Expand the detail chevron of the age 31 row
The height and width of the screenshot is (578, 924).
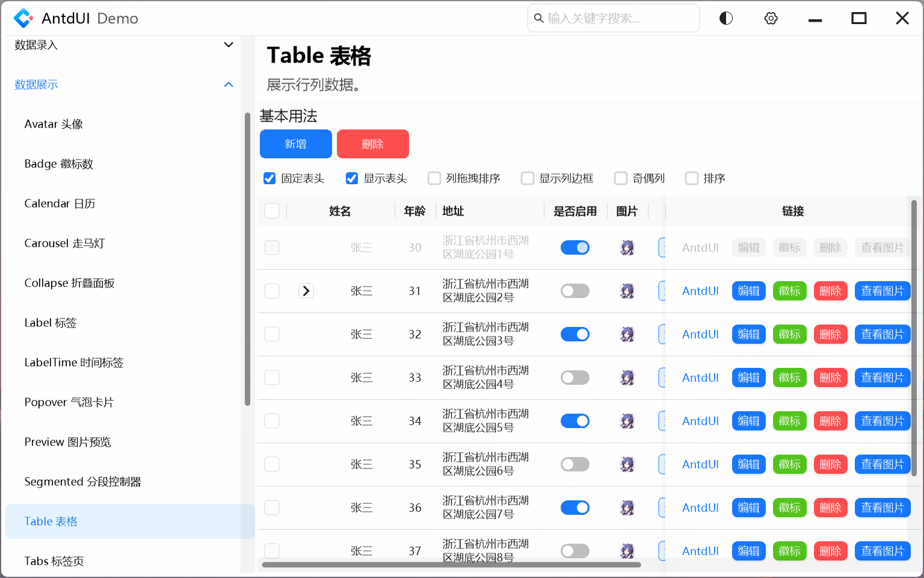306,291
